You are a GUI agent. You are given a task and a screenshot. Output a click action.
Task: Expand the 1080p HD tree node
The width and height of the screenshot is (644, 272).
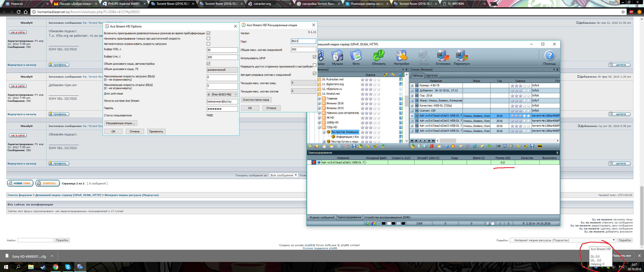(x=319, y=122)
